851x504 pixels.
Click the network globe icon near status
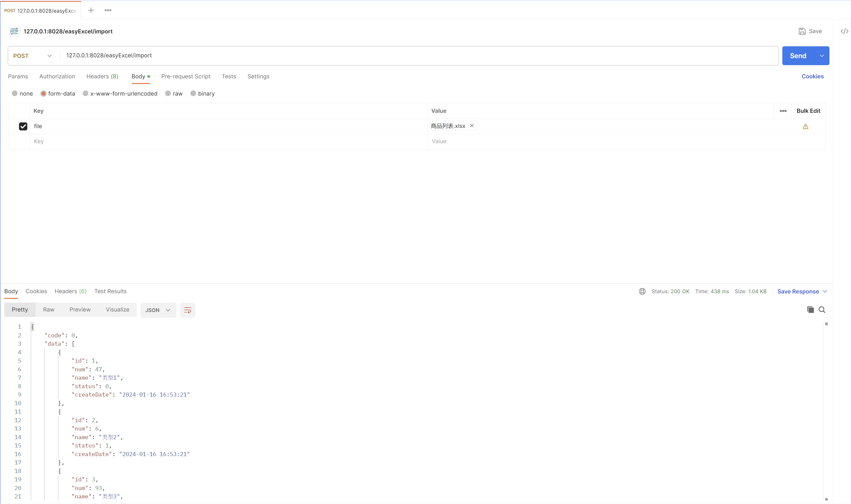(642, 291)
